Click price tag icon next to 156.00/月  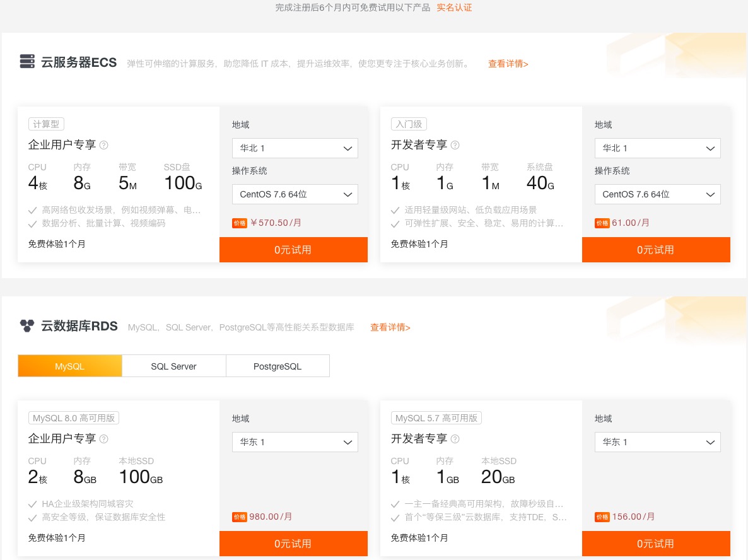[602, 517]
